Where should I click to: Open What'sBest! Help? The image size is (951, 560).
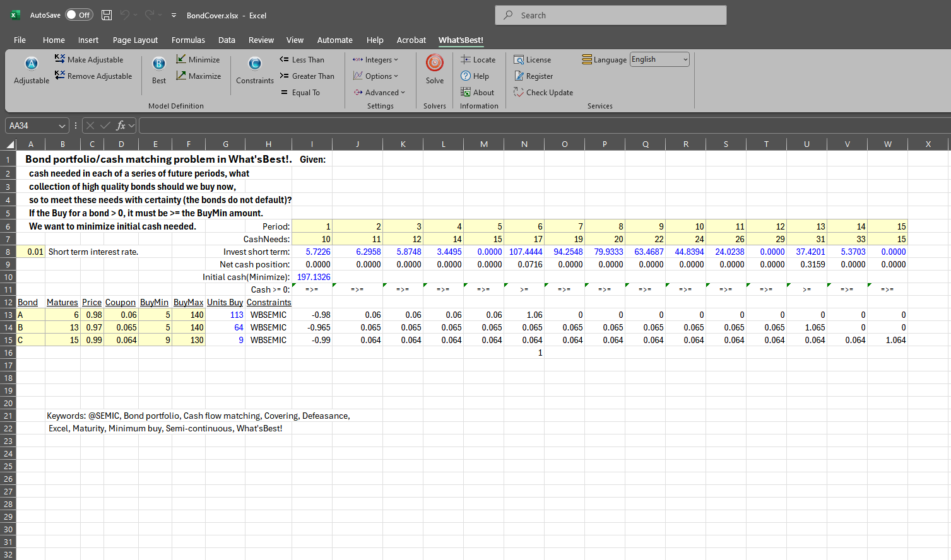475,76
